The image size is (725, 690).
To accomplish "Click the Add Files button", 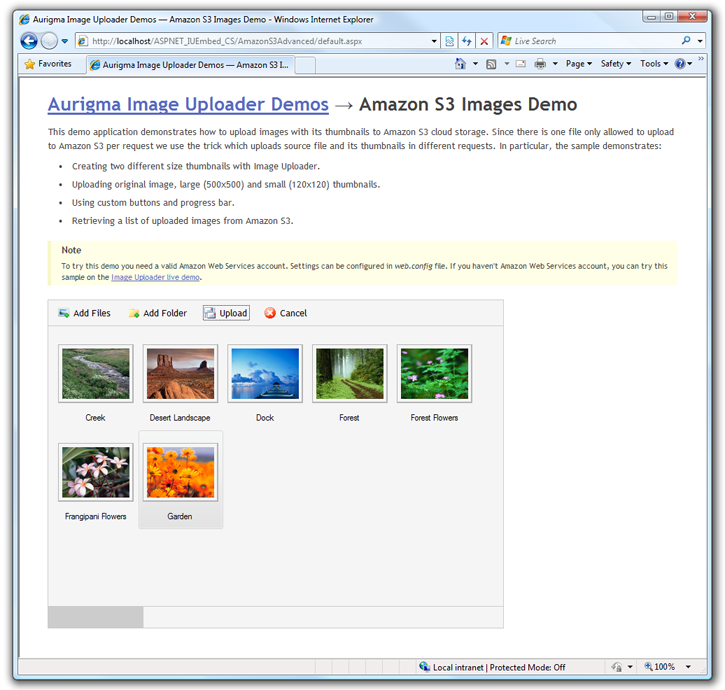I will pyautogui.click(x=84, y=313).
